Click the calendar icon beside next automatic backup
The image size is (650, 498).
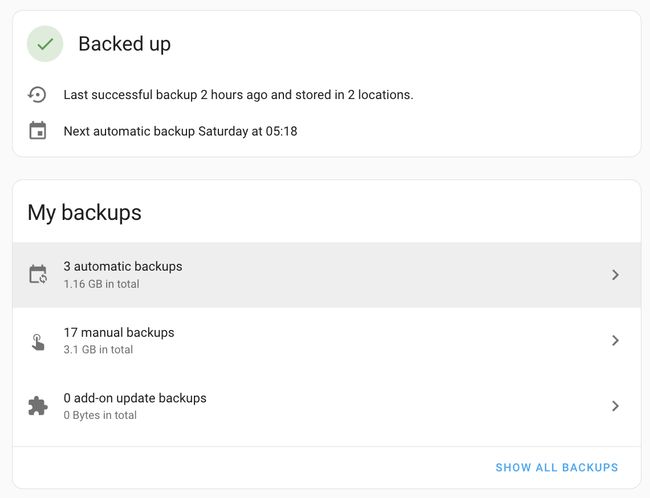[38, 131]
